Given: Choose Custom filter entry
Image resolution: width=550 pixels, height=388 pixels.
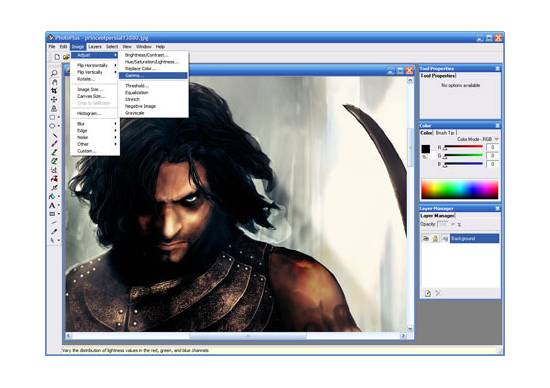Looking at the screenshot, I should click(95, 151).
